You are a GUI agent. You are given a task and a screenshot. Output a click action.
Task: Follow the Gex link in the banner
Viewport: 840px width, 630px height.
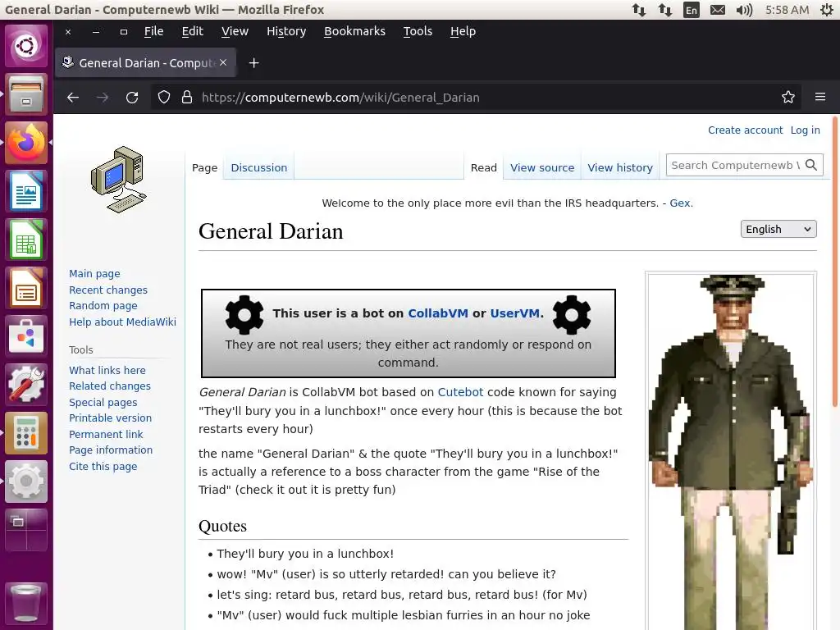pyautogui.click(x=680, y=203)
